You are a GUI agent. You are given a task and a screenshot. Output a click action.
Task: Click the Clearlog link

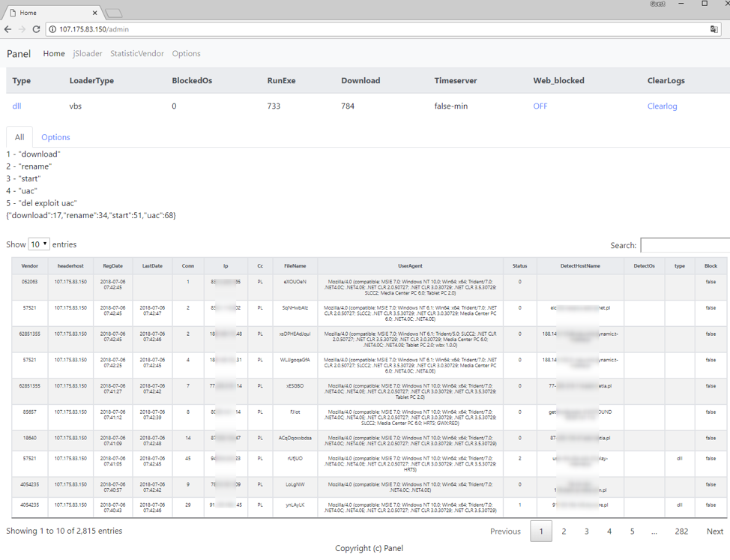point(662,106)
